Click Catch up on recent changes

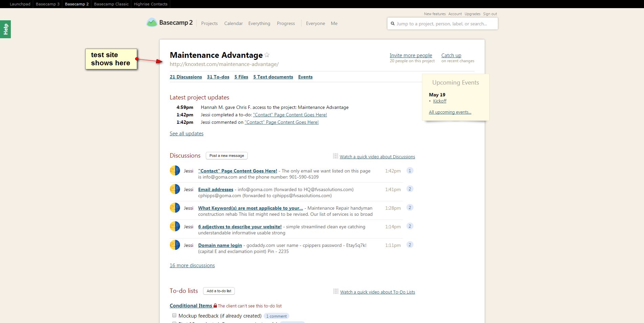[x=451, y=55]
